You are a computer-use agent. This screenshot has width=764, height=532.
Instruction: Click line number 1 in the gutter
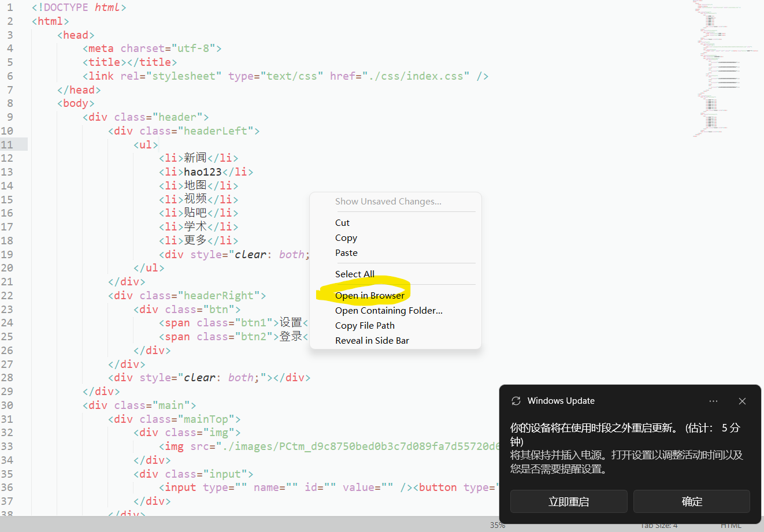(x=10, y=8)
